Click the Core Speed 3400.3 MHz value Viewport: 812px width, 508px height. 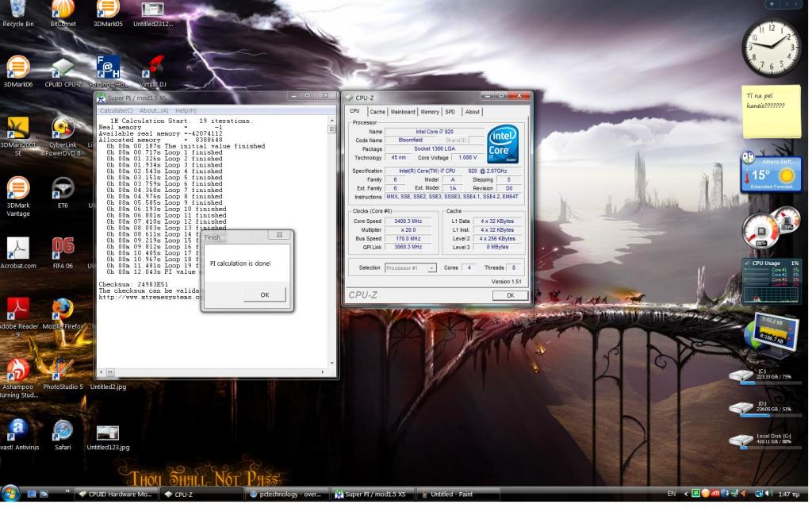(x=408, y=221)
